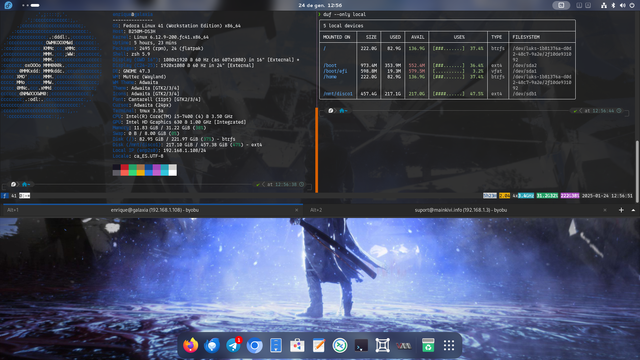The image size is (640, 360).
Task: Collapse the drop-down terminal arrow
Action: click(x=633, y=210)
